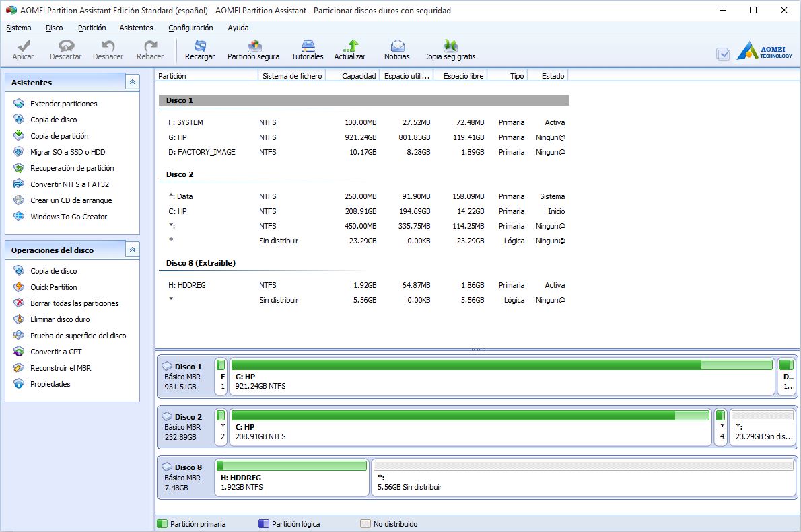Sort by Tipo column header
Image resolution: width=801 pixels, height=532 pixels.
(508, 76)
